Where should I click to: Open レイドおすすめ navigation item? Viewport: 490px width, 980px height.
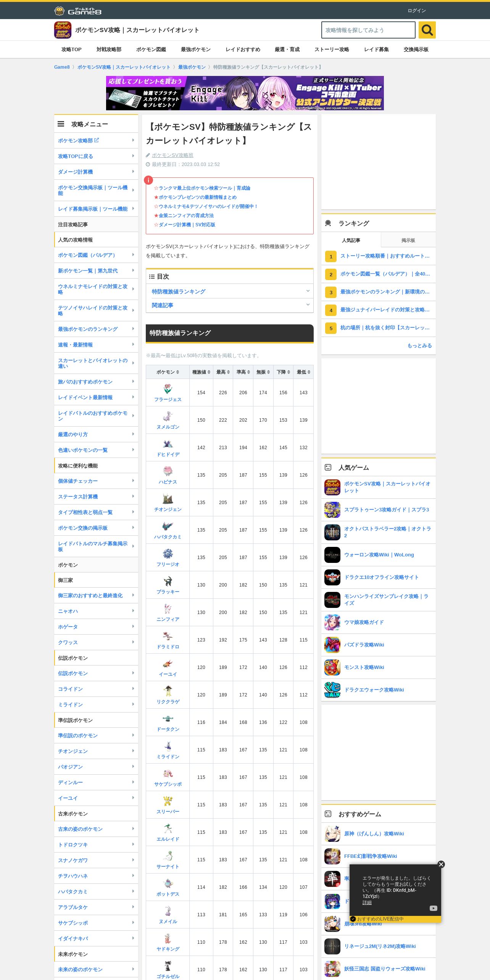243,50
